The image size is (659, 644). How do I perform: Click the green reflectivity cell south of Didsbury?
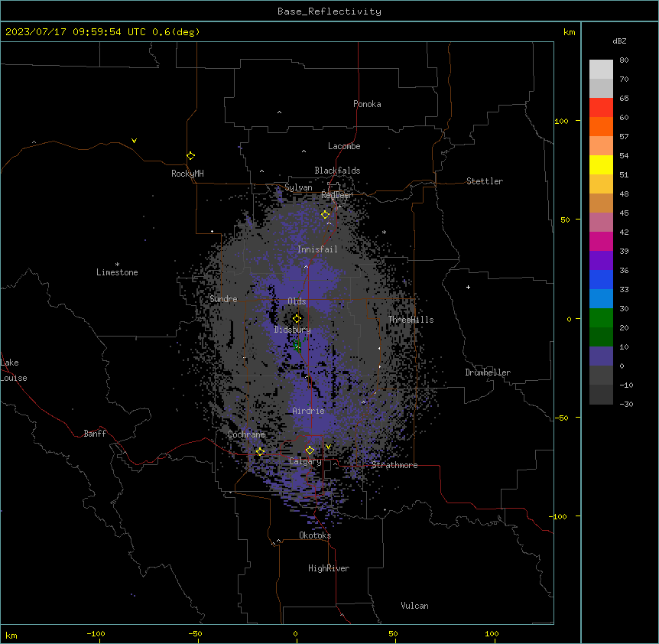[x=297, y=346]
